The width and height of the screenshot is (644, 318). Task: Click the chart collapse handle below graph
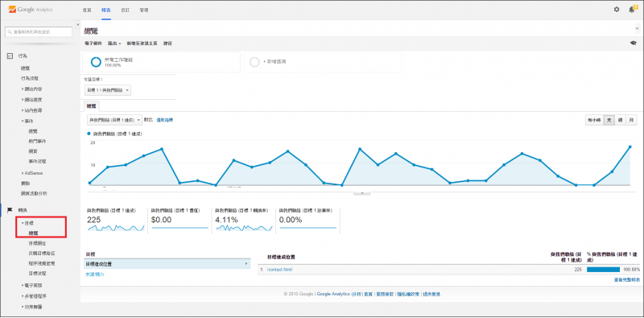(361, 192)
